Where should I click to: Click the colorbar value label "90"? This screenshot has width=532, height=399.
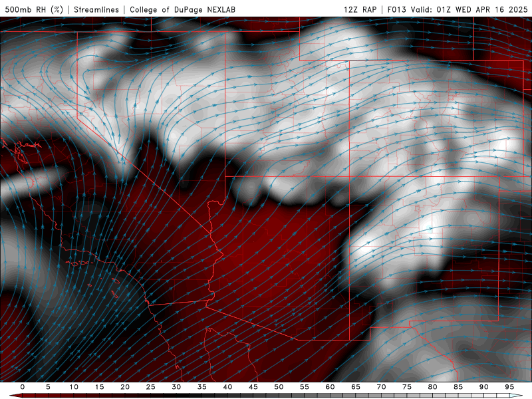pos(484,387)
